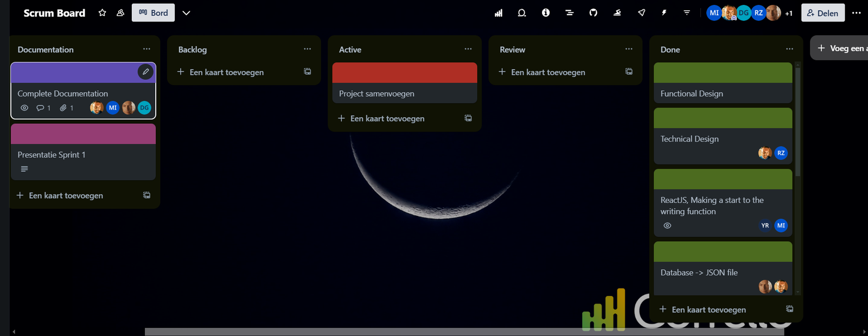868x336 pixels.
Task: Edit the Complete Documentation card with pencil
Action: point(145,72)
